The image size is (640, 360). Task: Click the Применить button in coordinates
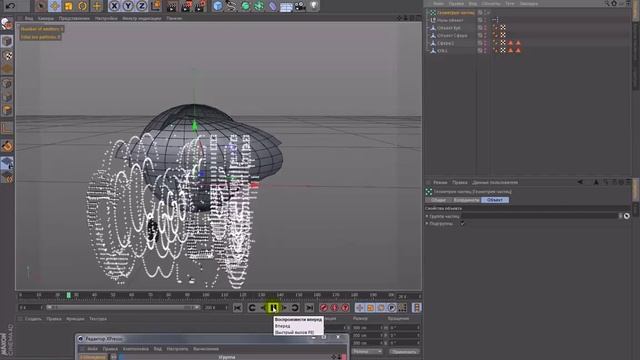tap(404, 351)
